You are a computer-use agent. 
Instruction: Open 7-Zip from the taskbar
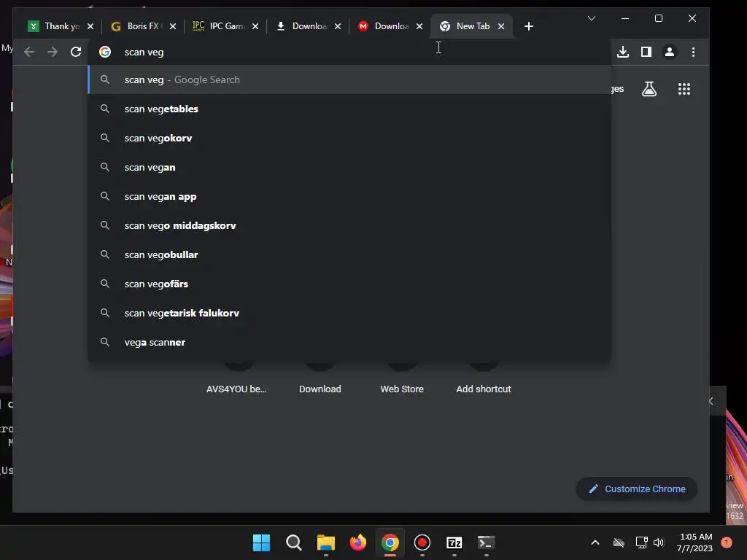click(x=454, y=542)
